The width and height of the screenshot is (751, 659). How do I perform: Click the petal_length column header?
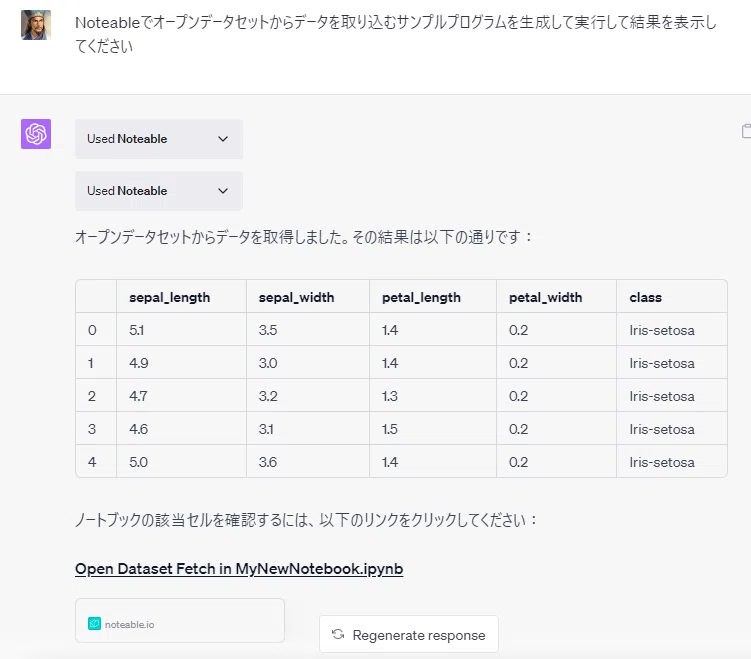(433, 297)
